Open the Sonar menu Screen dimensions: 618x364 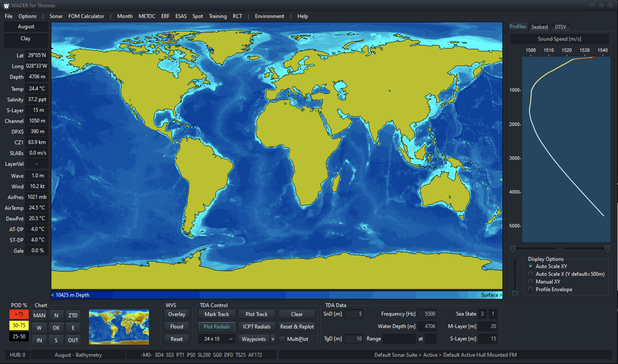[56, 16]
